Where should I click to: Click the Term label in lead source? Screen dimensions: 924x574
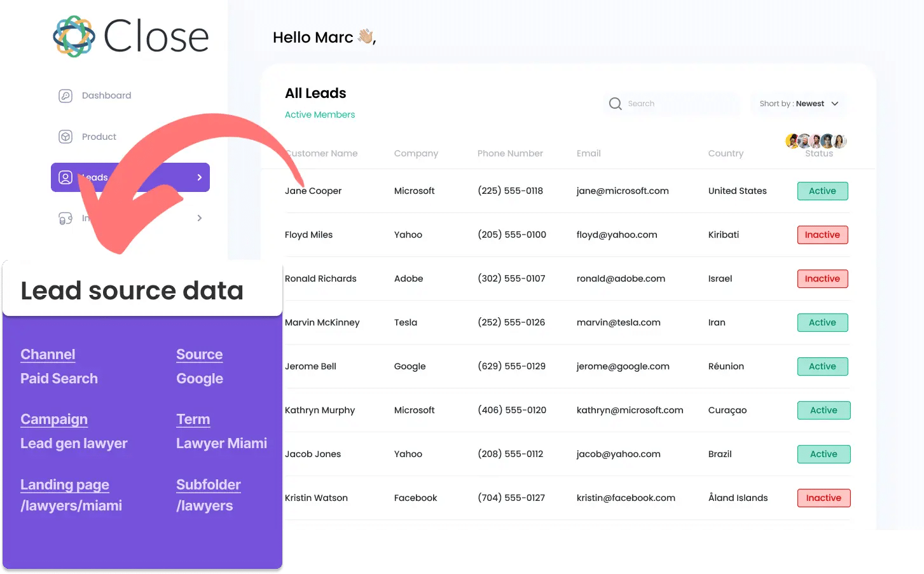tap(193, 420)
